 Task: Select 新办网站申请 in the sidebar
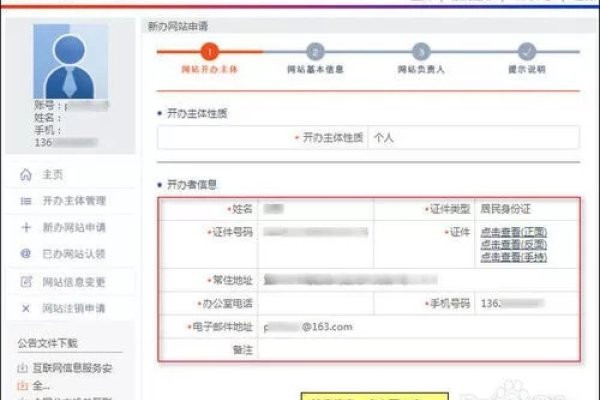(x=74, y=227)
